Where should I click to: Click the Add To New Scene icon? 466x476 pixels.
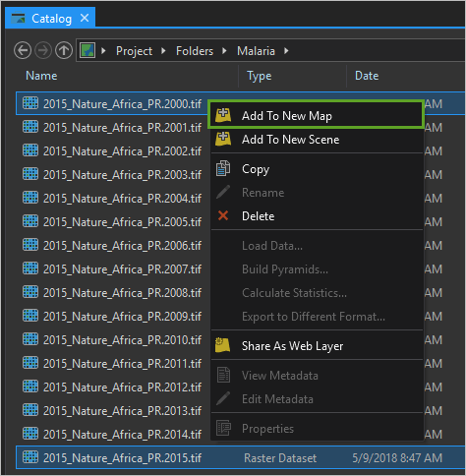pos(223,140)
